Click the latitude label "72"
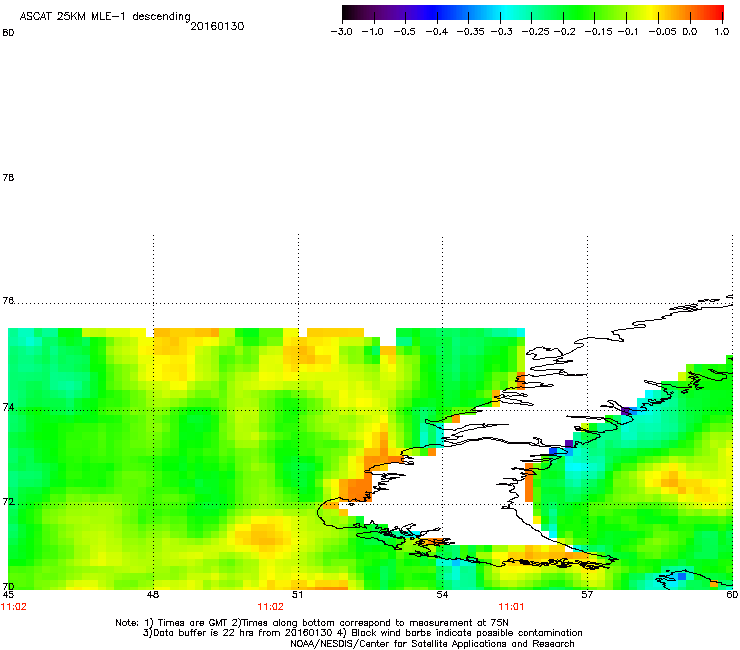Screen dimensions: 740x650 pos(8,502)
